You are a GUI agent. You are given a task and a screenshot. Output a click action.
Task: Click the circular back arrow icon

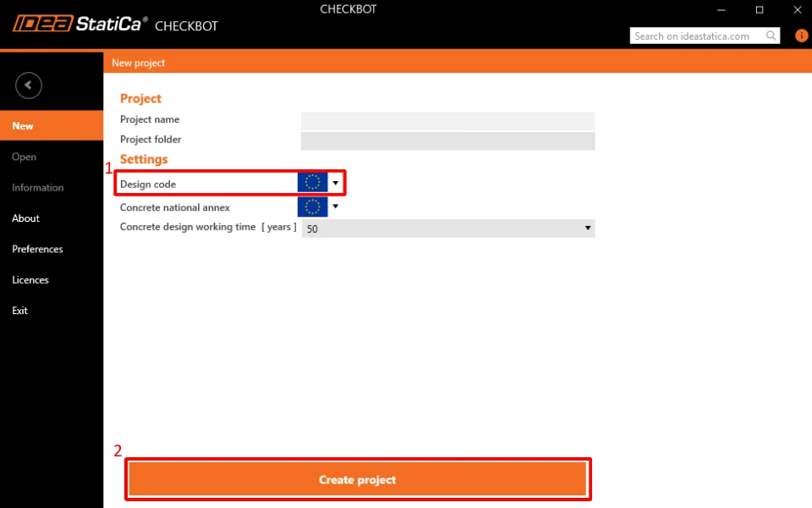point(29,85)
